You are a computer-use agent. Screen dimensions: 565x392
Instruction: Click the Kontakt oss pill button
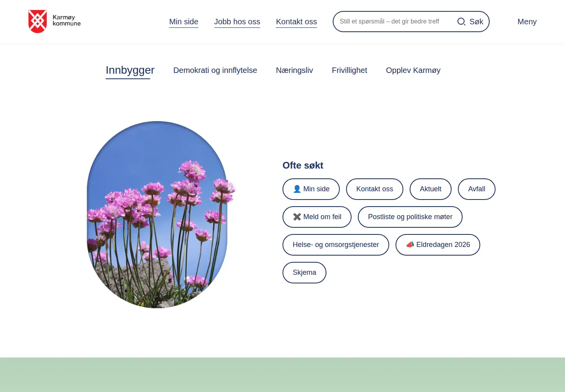point(375,189)
